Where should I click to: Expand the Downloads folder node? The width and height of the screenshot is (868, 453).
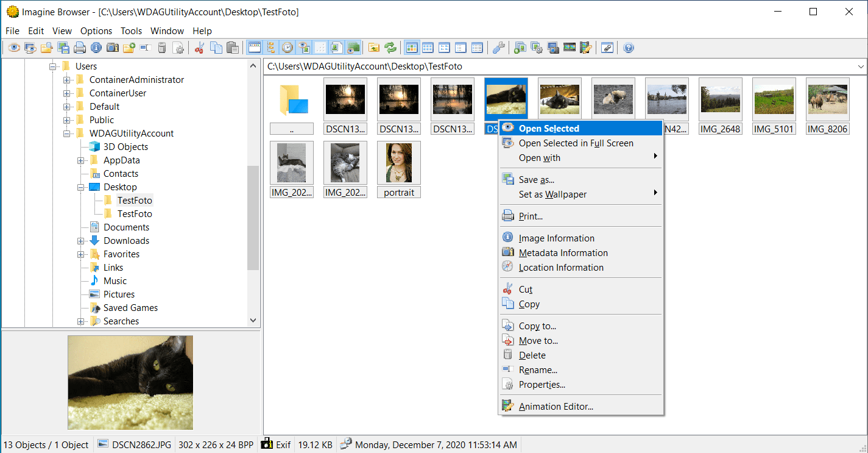(81, 241)
